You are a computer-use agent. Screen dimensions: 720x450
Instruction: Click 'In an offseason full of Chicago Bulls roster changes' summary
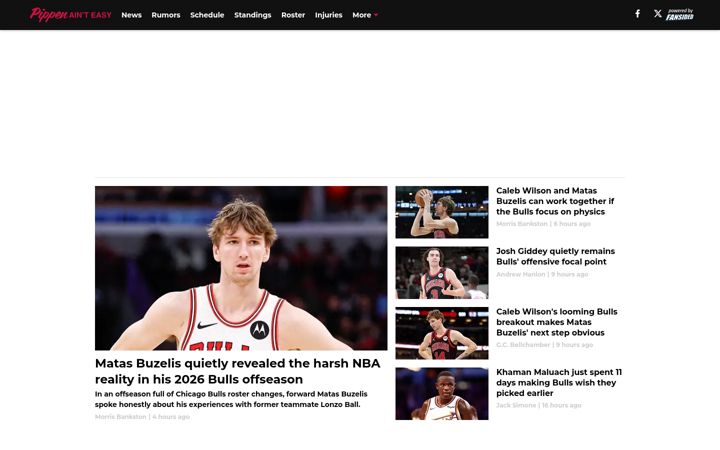tap(231, 399)
